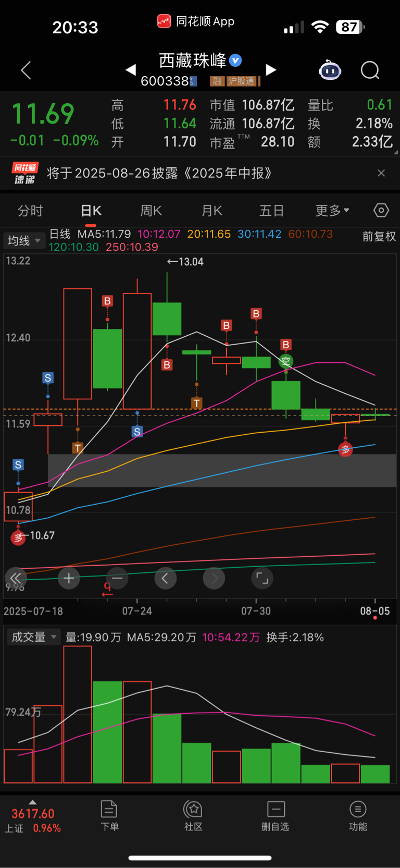Tap the 13.04 high price annotation

[185, 262]
